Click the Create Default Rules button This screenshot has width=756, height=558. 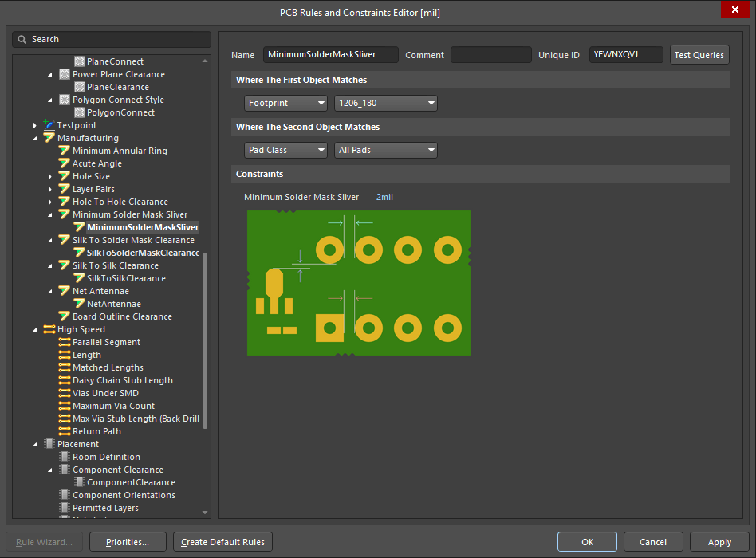[x=222, y=541]
